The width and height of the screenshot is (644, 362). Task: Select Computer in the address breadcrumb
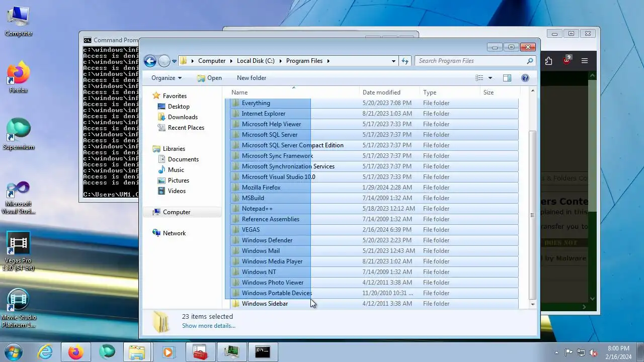[x=212, y=61]
